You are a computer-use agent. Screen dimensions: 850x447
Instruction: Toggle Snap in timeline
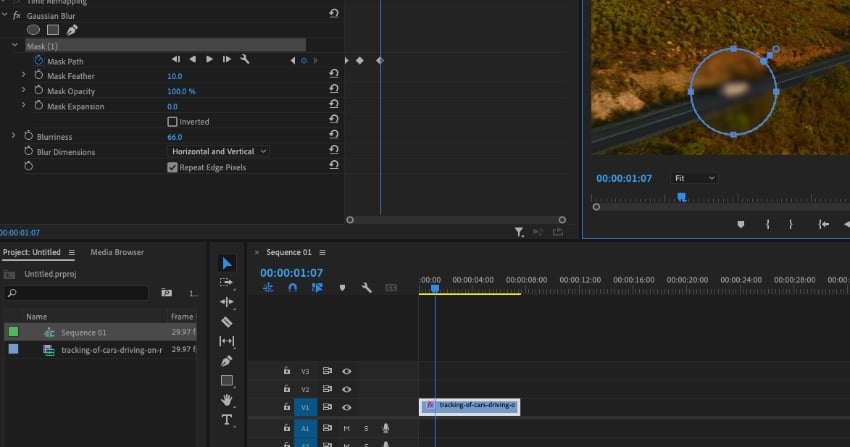pyautogui.click(x=293, y=288)
